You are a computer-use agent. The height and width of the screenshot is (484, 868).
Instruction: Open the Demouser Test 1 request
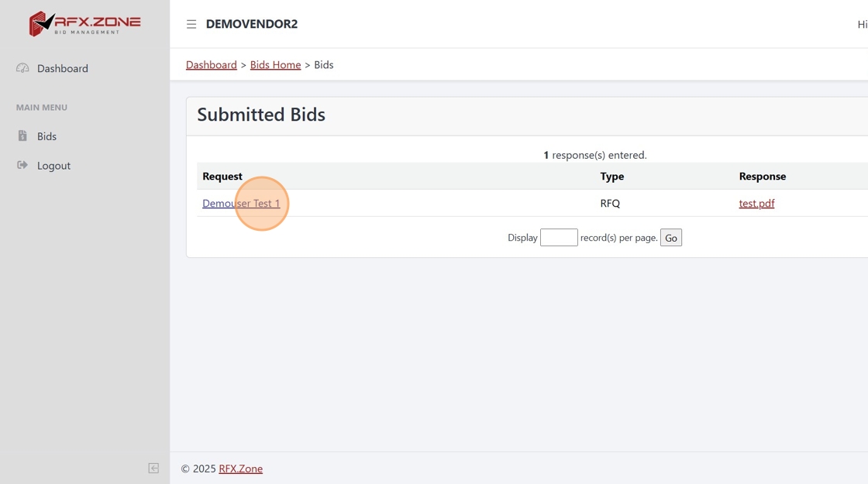coord(241,204)
